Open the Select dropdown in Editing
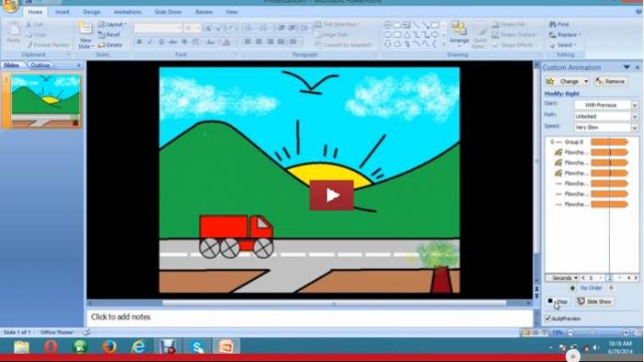 coord(563,45)
